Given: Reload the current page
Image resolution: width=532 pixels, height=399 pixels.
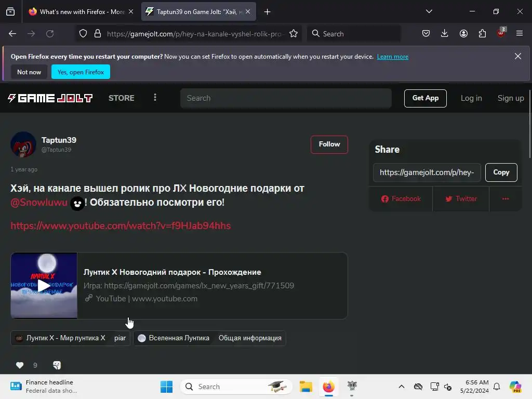Looking at the screenshot, I should (x=50, y=34).
